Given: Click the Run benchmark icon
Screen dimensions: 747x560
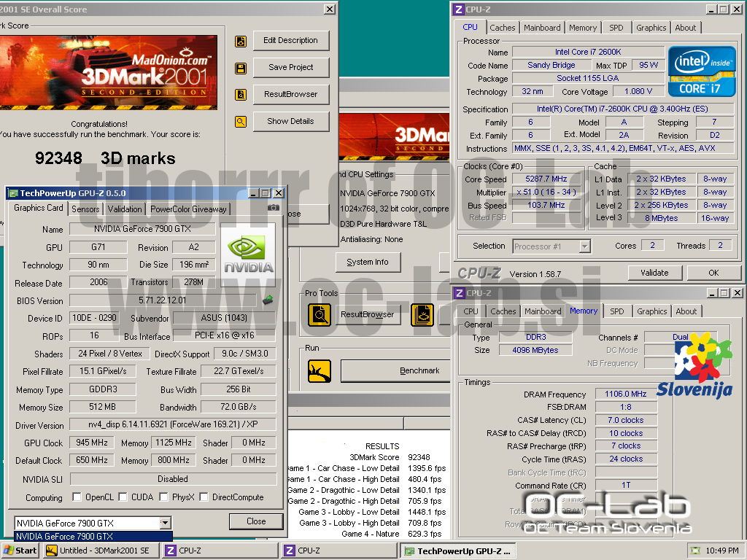Looking at the screenshot, I should tap(320, 371).
